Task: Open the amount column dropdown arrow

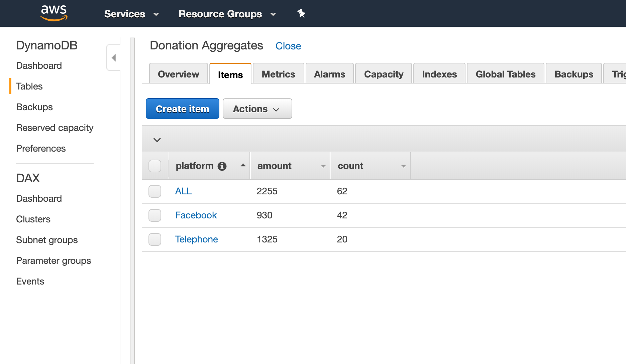Action: click(323, 166)
